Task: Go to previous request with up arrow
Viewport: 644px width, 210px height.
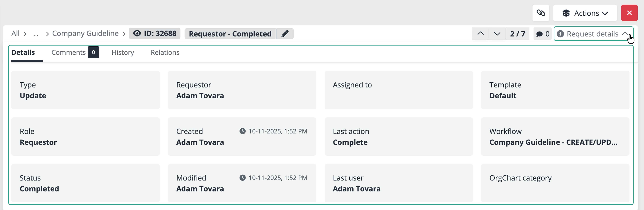Action: point(481,34)
